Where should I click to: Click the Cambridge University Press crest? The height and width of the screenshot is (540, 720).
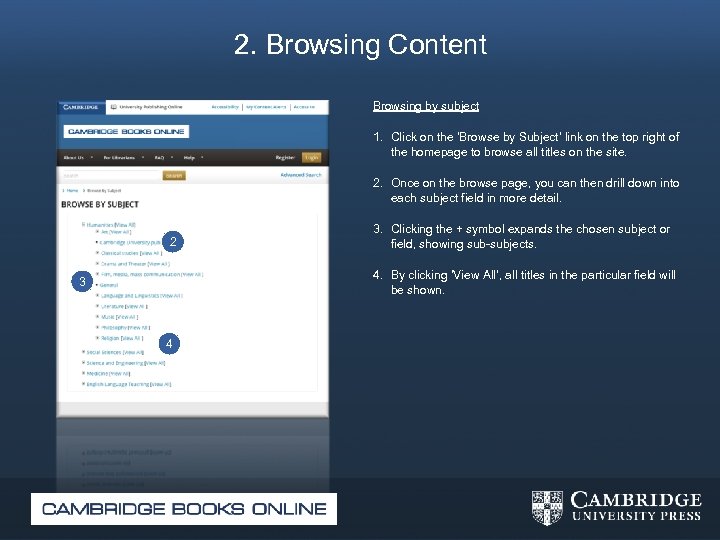click(547, 507)
